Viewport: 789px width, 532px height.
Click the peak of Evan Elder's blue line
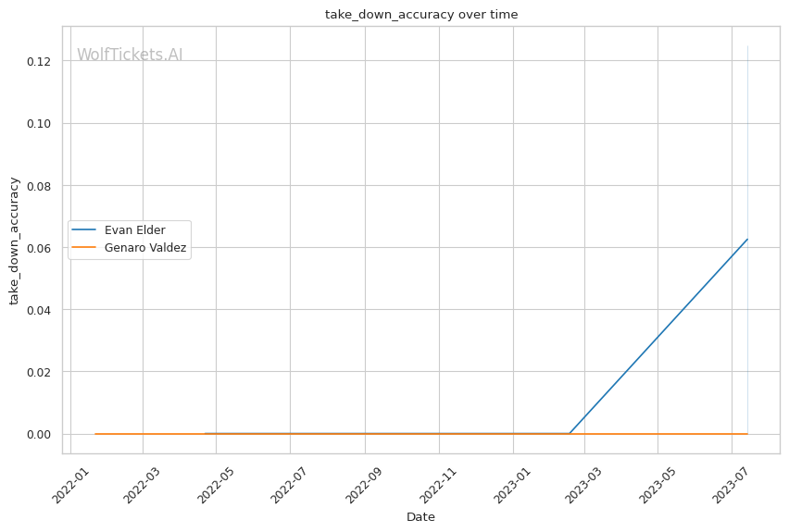click(747, 240)
